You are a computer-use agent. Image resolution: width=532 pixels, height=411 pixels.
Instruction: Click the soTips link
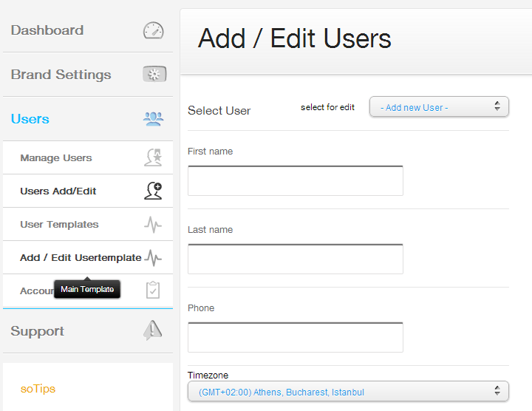pyautogui.click(x=38, y=389)
